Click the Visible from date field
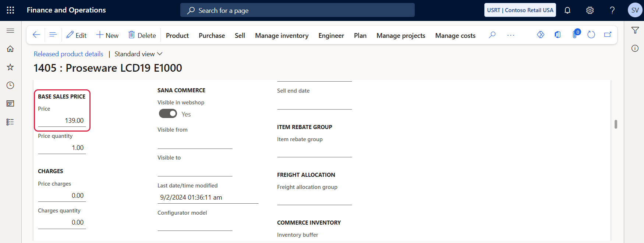This screenshot has width=644, height=243. [195, 143]
